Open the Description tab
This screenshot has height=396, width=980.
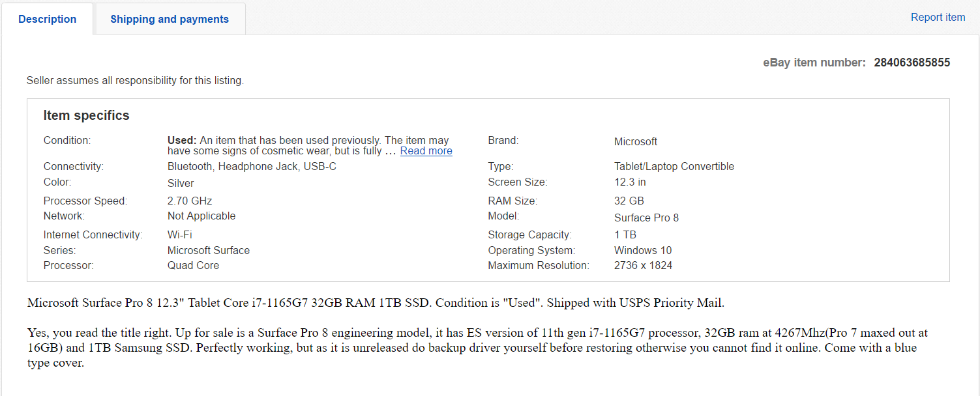[47, 19]
